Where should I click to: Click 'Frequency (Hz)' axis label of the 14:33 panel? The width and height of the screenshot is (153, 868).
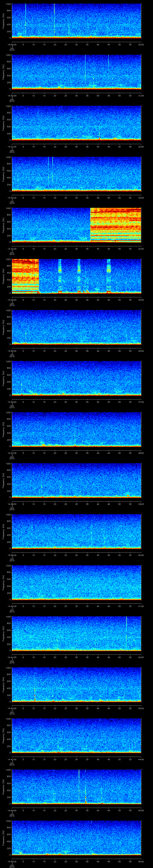3,225
